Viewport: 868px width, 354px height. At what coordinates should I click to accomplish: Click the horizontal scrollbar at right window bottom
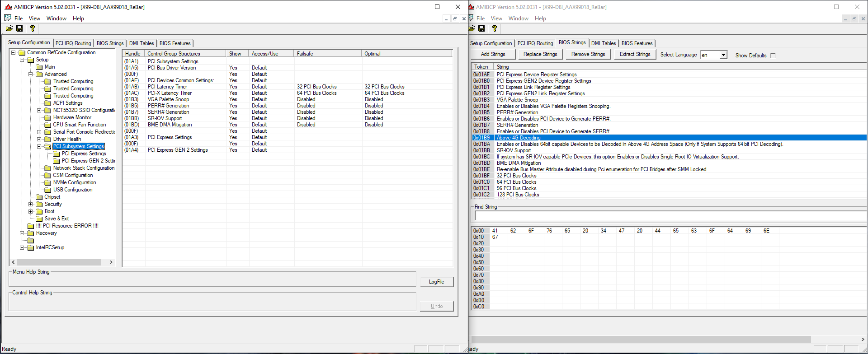(641, 339)
